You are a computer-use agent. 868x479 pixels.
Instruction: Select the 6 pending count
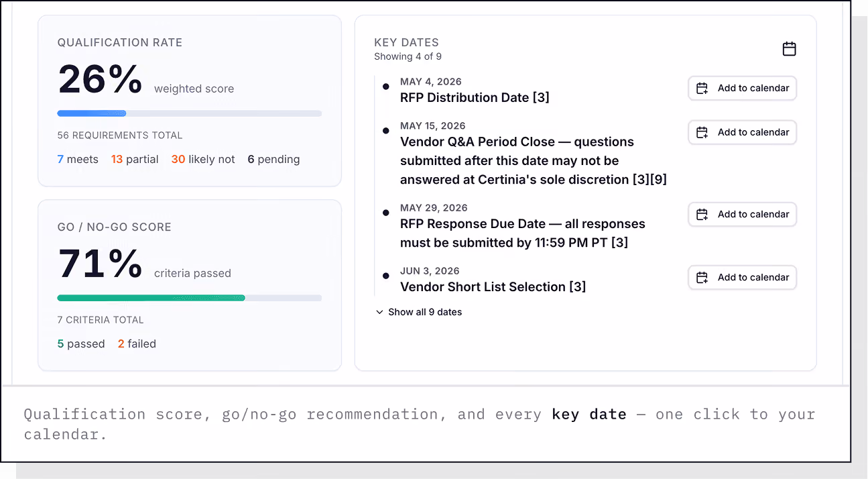click(x=273, y=159)
